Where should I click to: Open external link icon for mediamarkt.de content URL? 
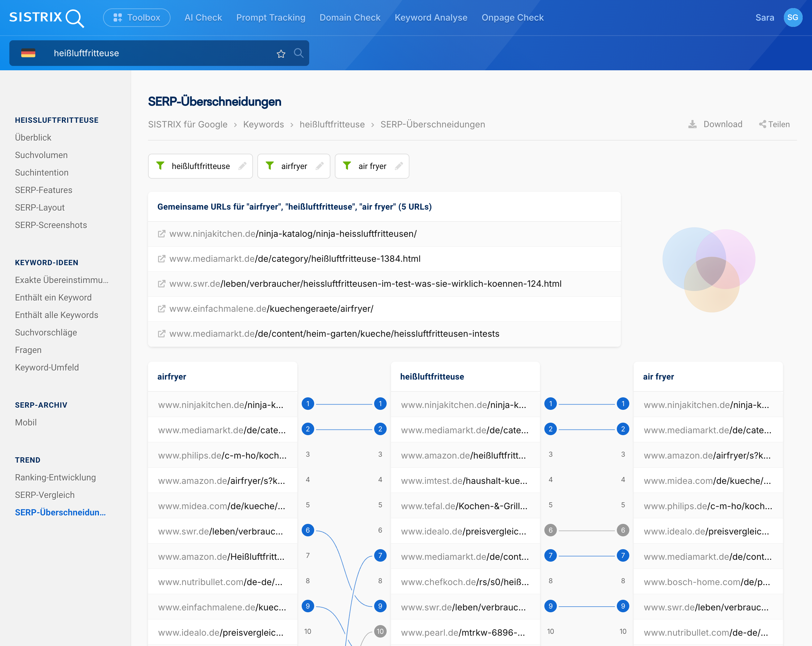pyautogui.click(x=161, y=334)
